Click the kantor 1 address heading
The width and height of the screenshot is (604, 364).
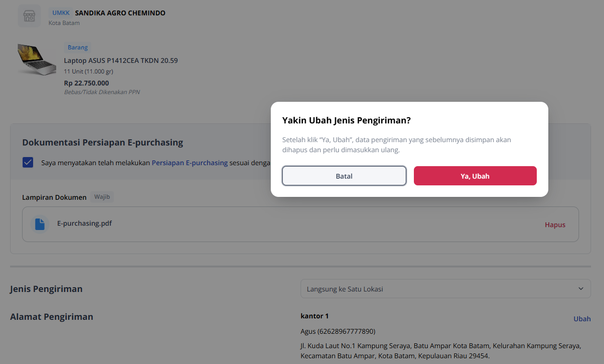(314, 316)
